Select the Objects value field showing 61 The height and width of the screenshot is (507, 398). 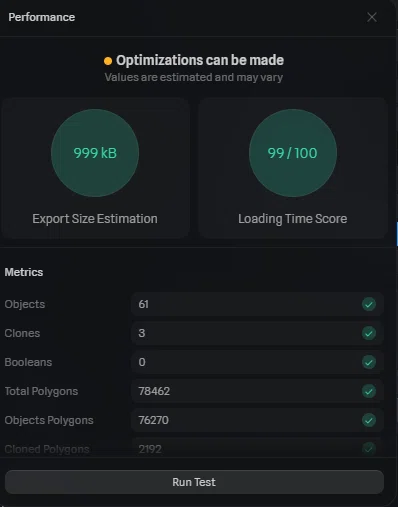257,304
